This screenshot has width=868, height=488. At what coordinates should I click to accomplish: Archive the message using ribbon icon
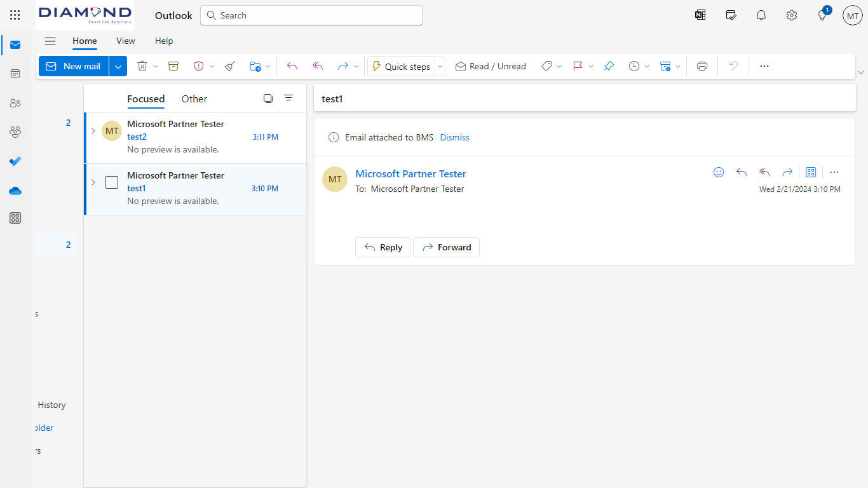pos(173,66)
